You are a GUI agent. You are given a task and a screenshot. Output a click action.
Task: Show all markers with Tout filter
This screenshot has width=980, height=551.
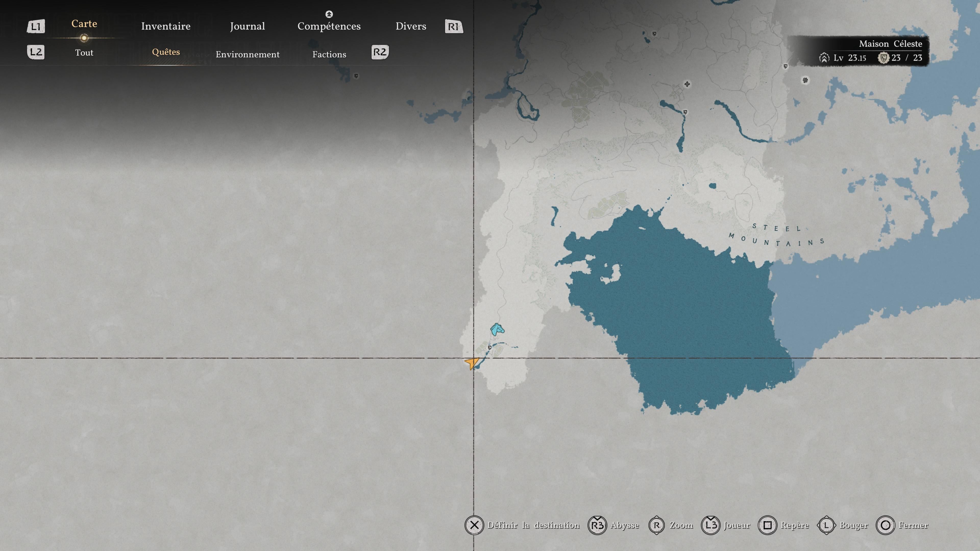(x=84, y=53)
